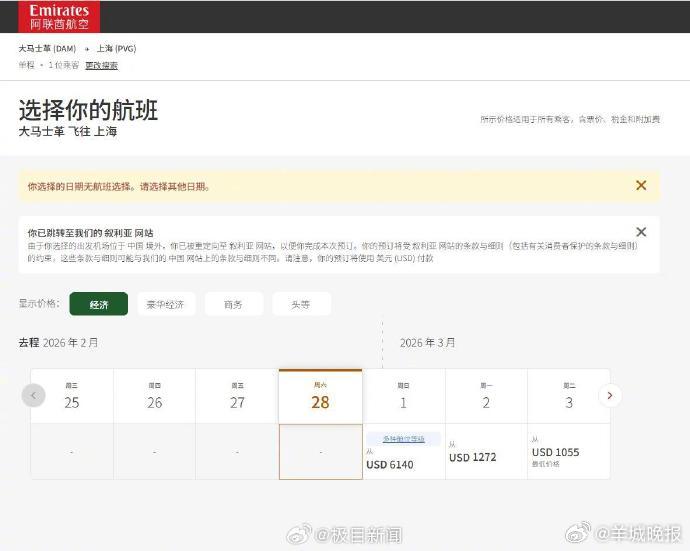Pick March 2 date header
Image resolution: width=690 pixels, height=551 pixels.
click(x=486, y=397)
